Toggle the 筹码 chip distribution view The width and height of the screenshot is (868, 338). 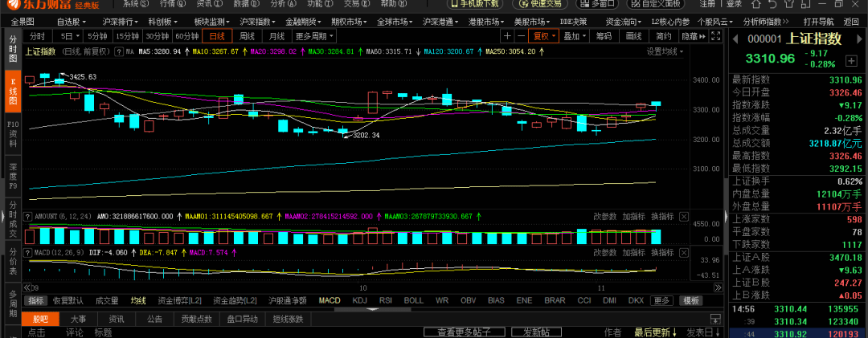[604, 36]
